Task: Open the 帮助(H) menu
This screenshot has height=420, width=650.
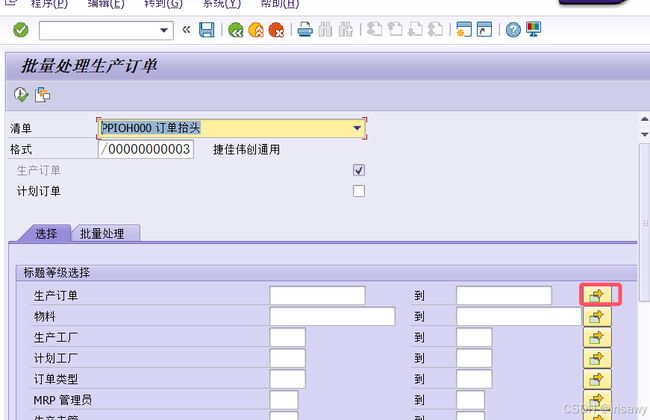Action: tap(280, 5)
